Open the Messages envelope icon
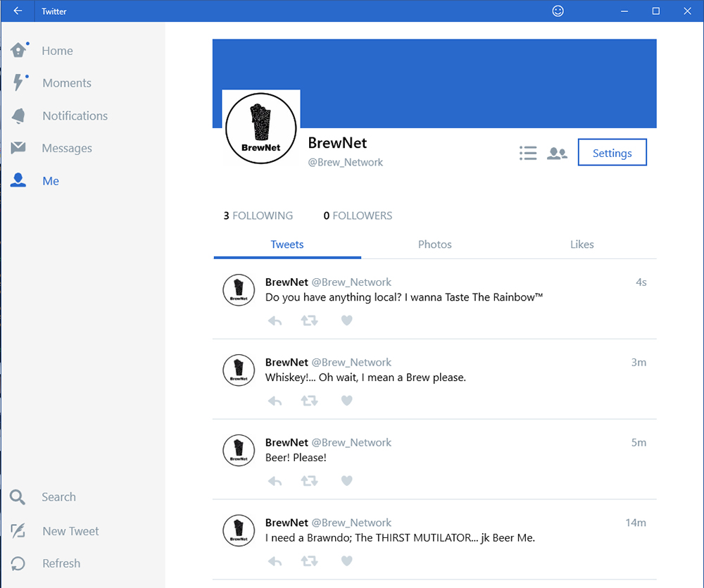 (18, 147)
